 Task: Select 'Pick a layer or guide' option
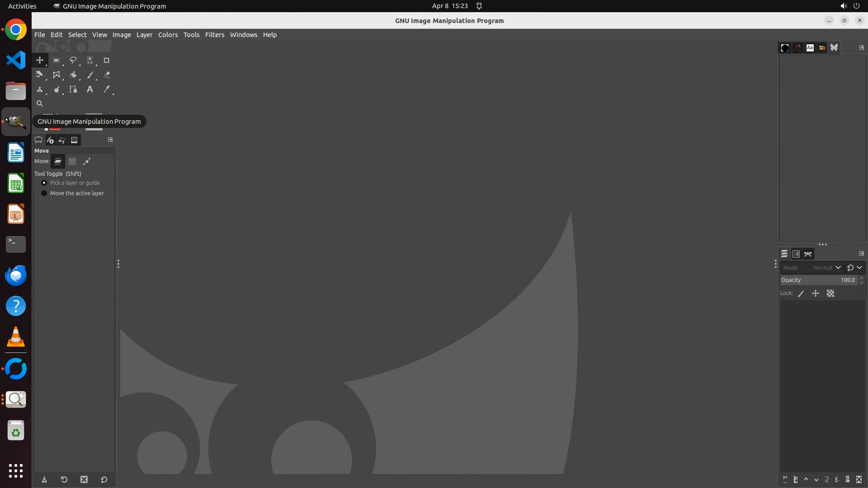(44, 183)
